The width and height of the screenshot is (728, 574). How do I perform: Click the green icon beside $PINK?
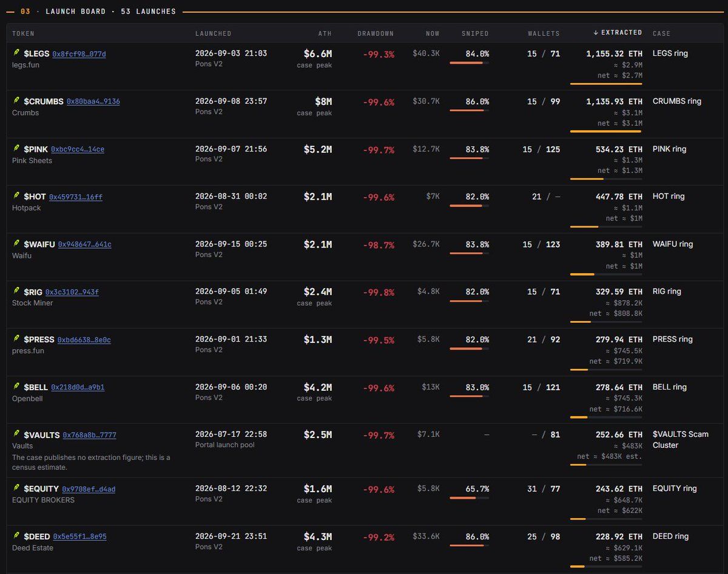coord(16,149)
